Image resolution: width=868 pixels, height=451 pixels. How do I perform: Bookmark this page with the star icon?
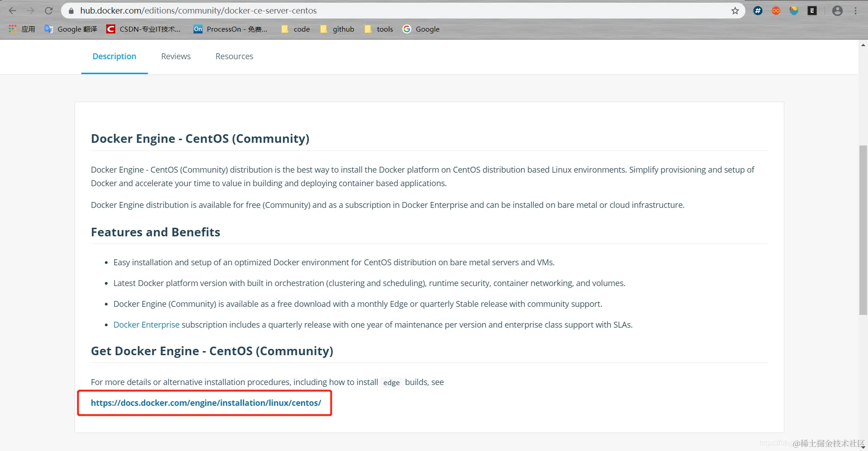click(735, 10)
